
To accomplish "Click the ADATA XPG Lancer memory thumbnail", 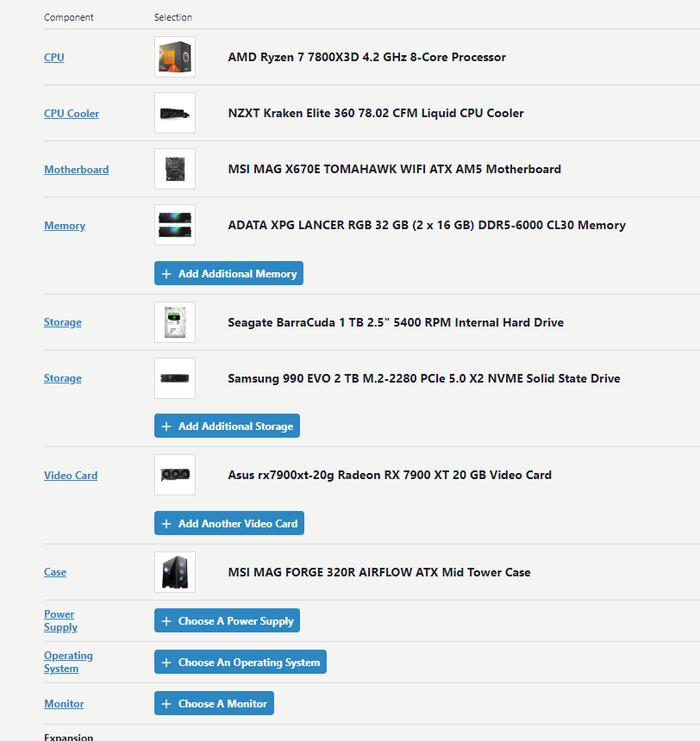I will pyautogui.click(x=175, y=225).
